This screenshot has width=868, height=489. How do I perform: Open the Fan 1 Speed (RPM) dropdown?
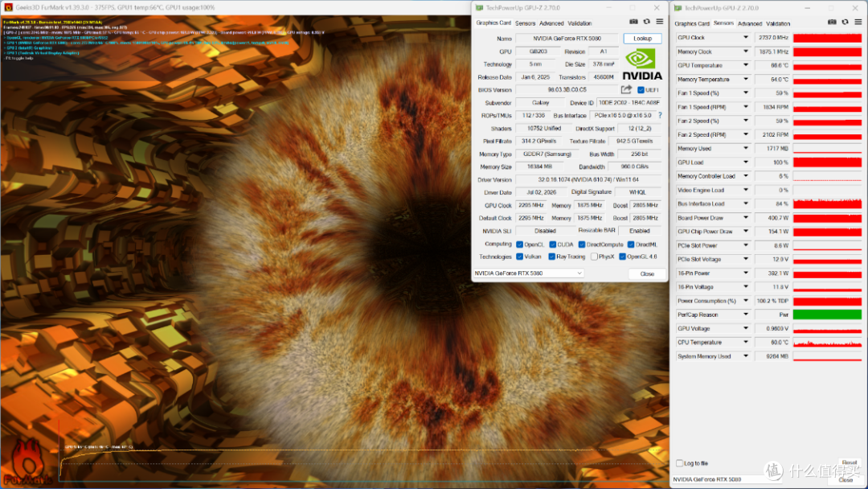point(746,107)
